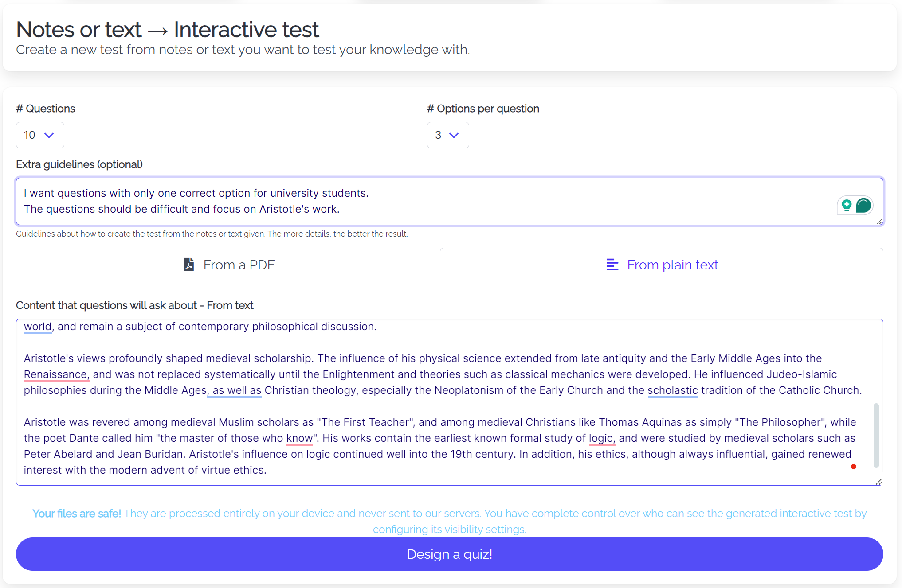Screen dimensions: 902x588
Task: Click the PDF file icon beside From a PDF
Action: [x=189, y=265]
